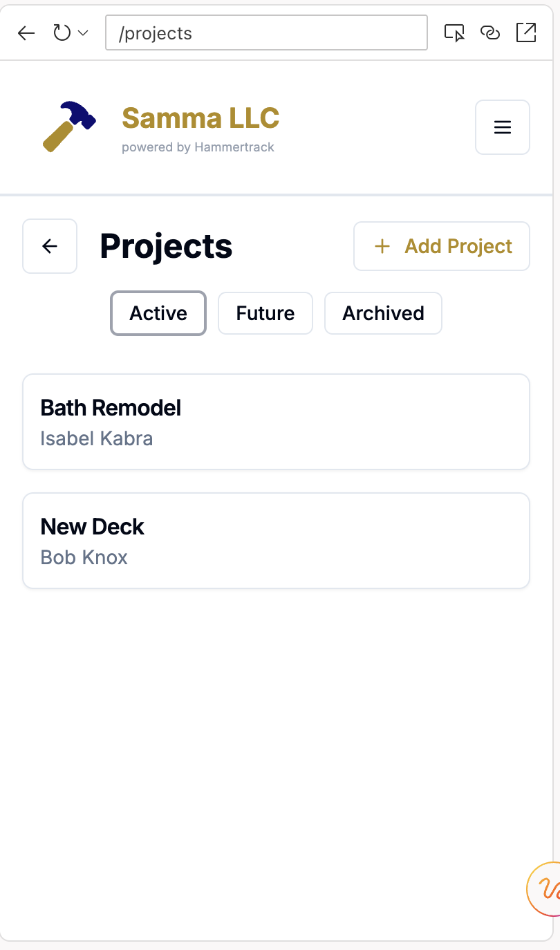Click the Add Project button

[x=442, y=246]
